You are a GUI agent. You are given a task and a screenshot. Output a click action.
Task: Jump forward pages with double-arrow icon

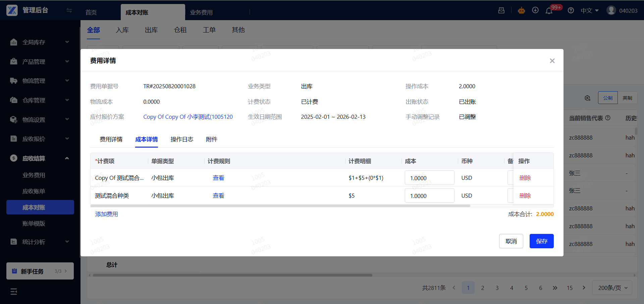[x=555, y=288]
